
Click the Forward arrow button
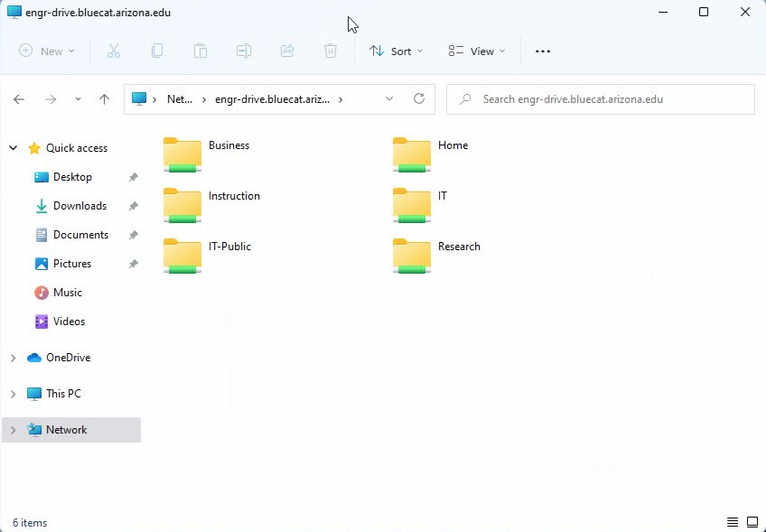[51, 99]
